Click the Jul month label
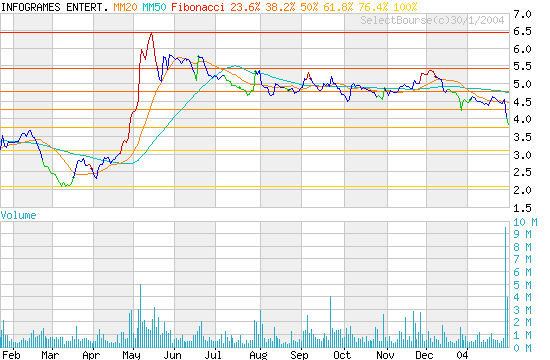The height and width of the screenshot is (360, 550). [x=213, y=355]
